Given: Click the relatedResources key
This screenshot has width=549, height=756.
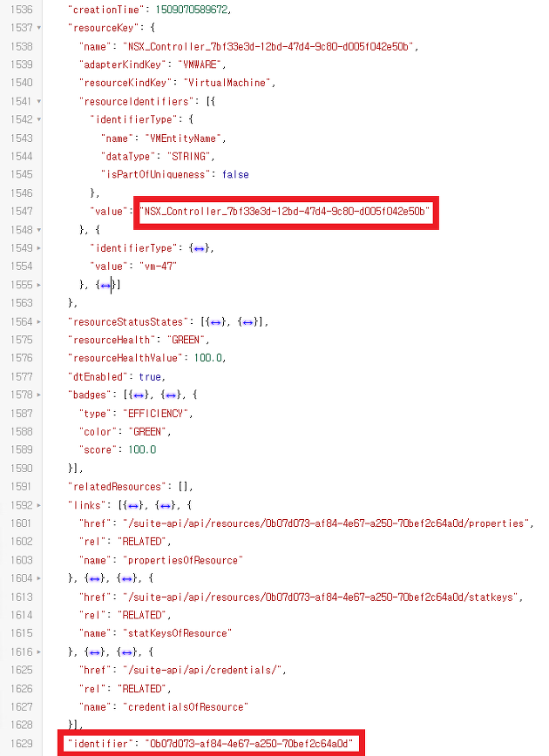Looking at the screenshot, I should pyautogui.click(x=118, y=487).
